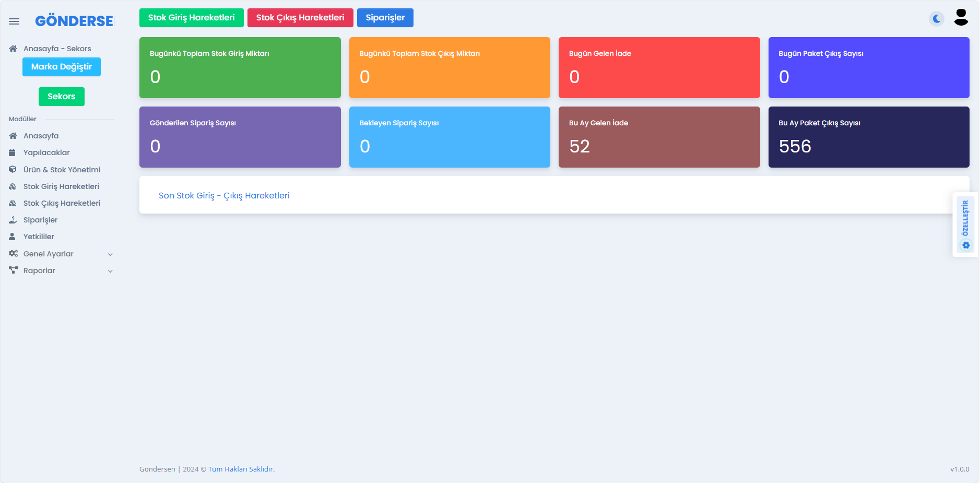Click the Bugün Paket Çıkış Sayısı card

pyautogui.click(x=869, y=67)
